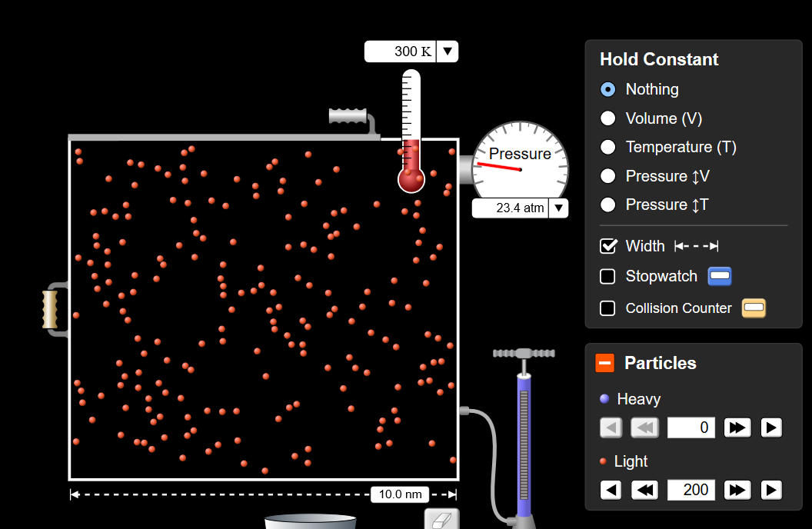The image size is (812, 529).
Task: Click the purple pump body
Action: (x=524, y=446)
